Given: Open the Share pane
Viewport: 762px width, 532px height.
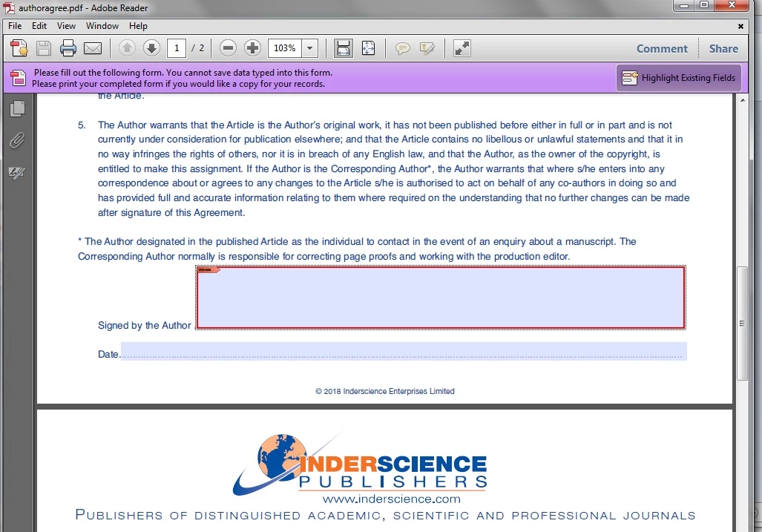Looking at the screenshot, I should coord(723,48).
